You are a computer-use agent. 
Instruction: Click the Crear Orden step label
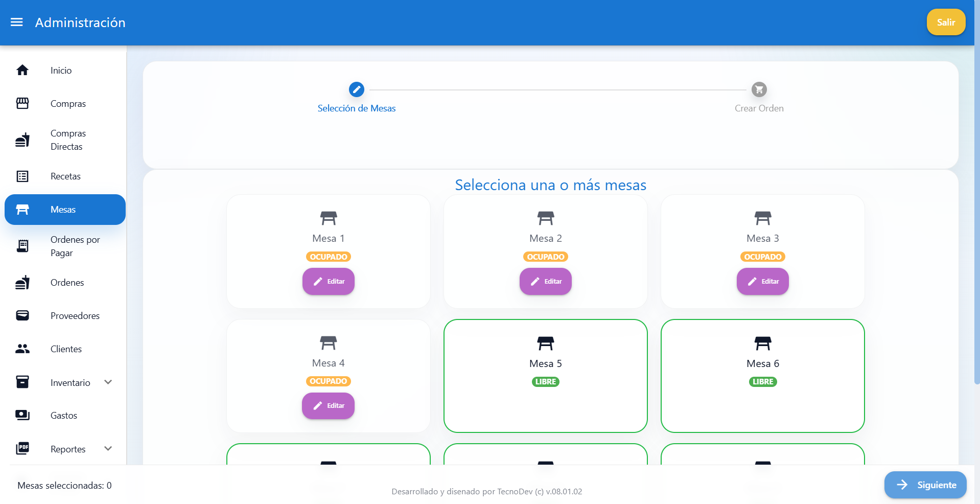[759, 108]
